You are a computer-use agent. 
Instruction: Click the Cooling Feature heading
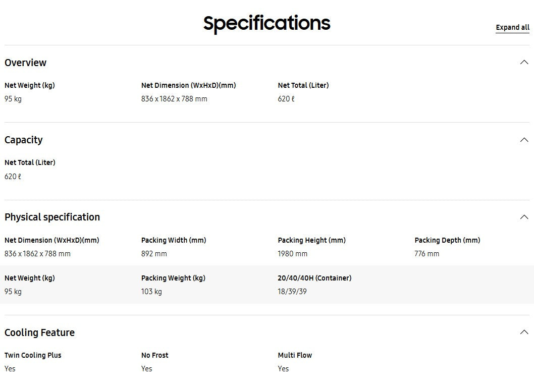(x=39, y=332)
